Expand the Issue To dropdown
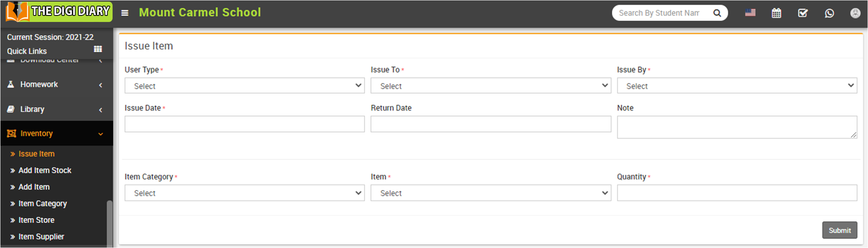This screenshot has height=248, width=868. coord(490,86)
